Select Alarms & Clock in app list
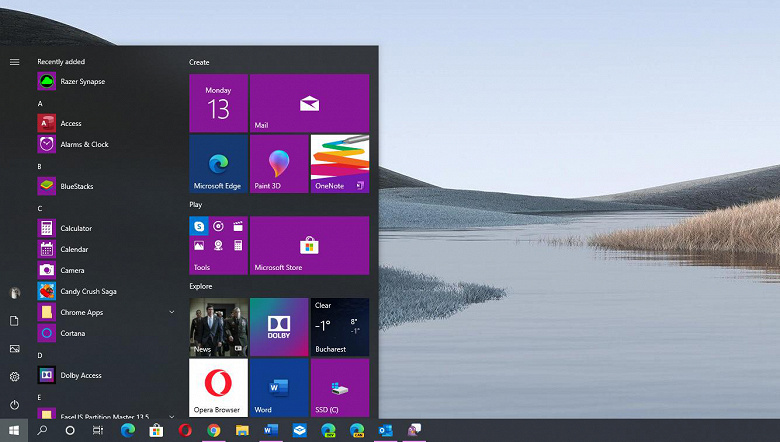Screen dimensions: 780x442 (106, 144)
